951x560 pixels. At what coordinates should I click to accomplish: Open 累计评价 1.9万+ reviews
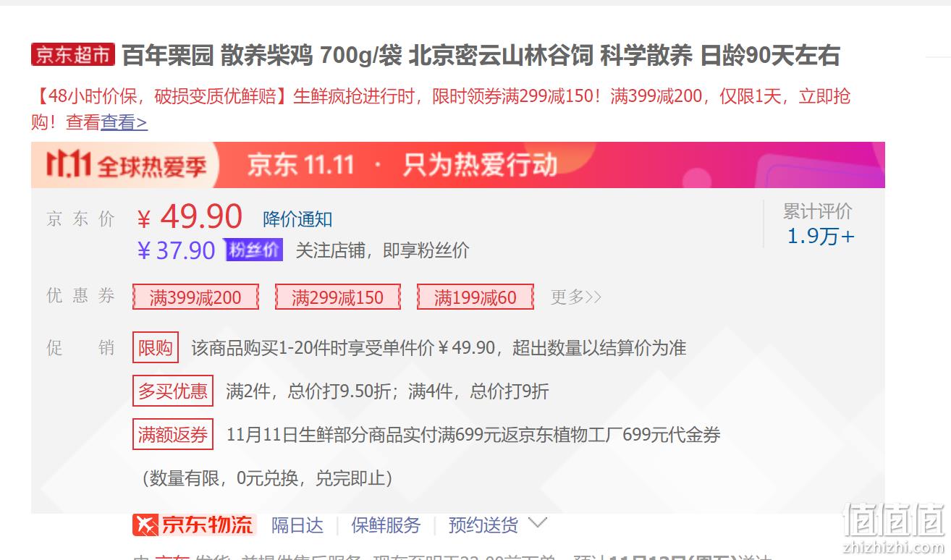click(819, 224)
